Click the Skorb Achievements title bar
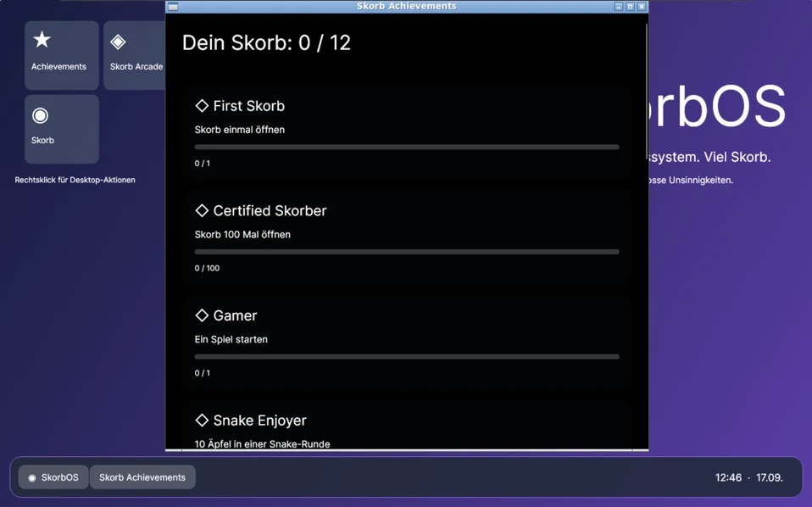 tap(407, 6)
